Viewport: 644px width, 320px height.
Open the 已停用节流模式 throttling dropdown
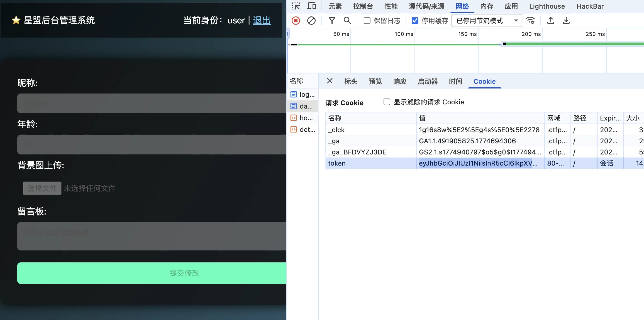point(486,21)
